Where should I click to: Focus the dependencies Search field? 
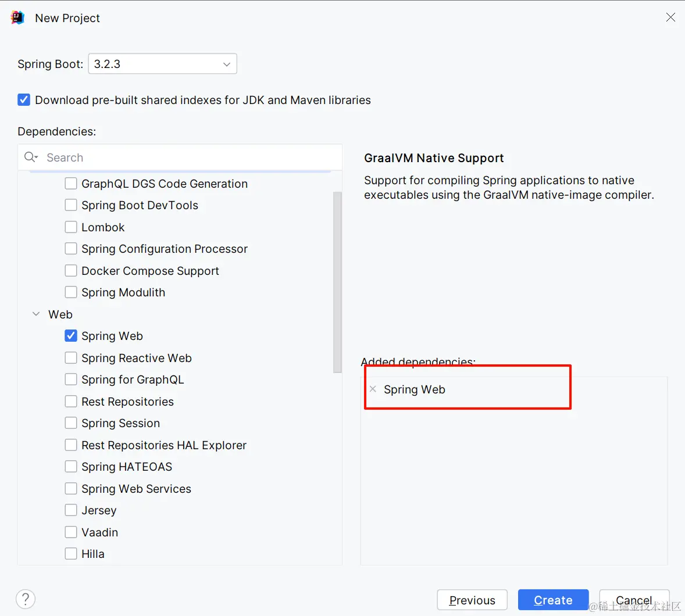[180, 157]
